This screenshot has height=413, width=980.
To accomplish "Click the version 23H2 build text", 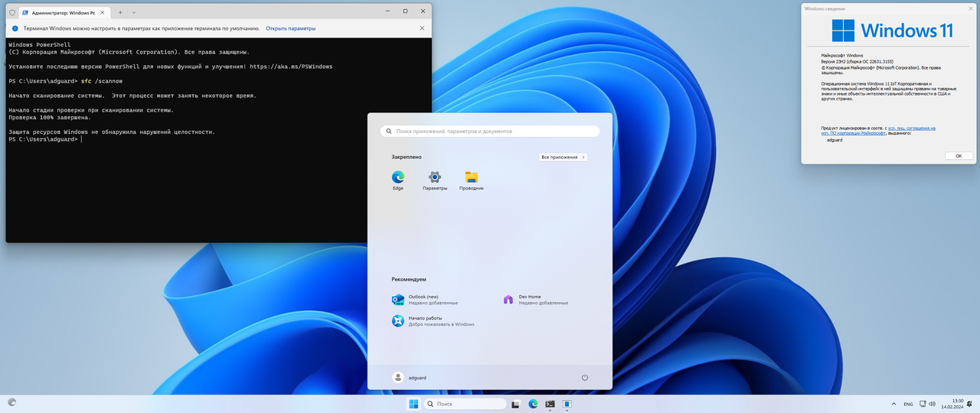I will coord(857,61).
